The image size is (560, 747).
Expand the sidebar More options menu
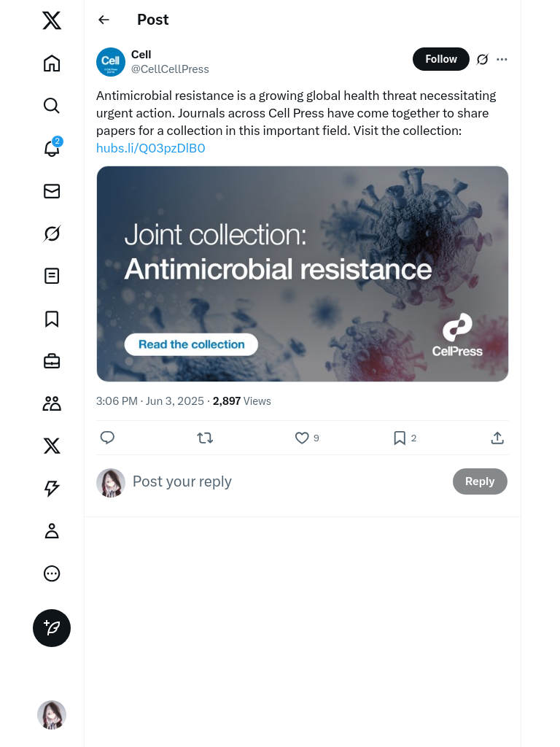click(52, 573)
